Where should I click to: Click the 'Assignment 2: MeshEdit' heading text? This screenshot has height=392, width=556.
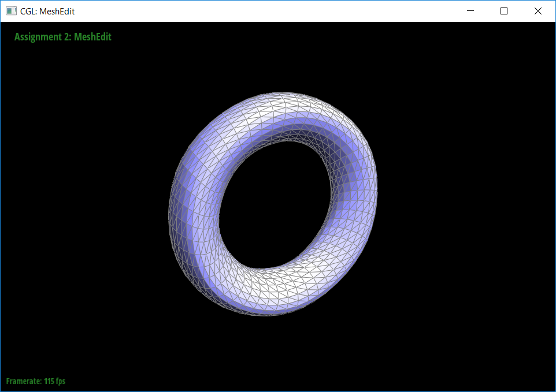[63, 37]
